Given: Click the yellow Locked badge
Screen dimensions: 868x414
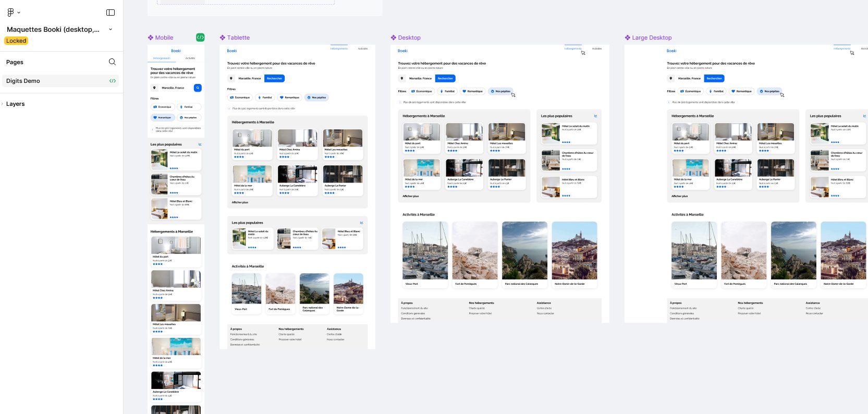Looking at the screenshot, I should pos(16,41).
